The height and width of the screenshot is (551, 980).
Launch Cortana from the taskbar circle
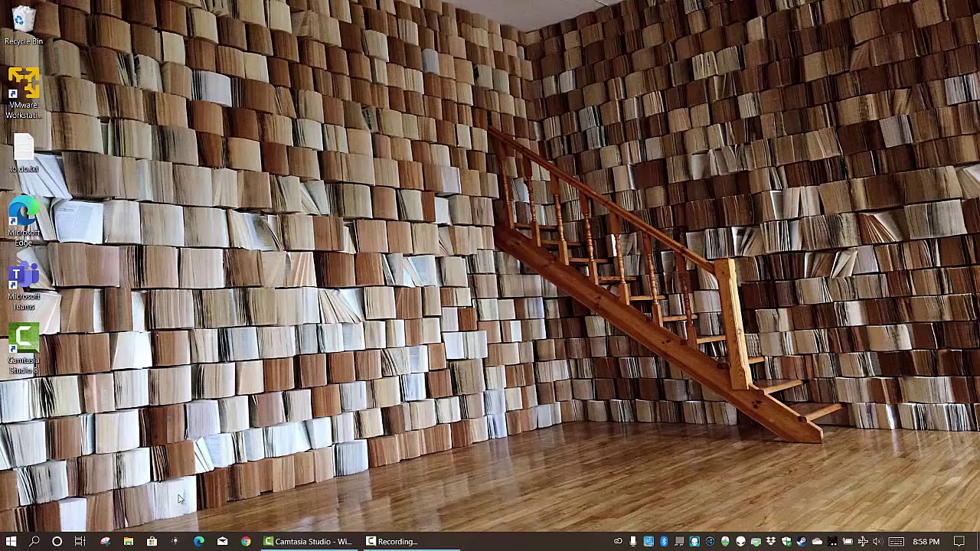coord(57,541)
